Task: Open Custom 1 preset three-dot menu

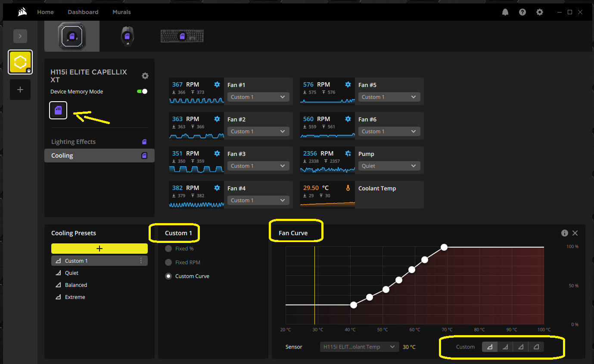Action: (141, 261)
